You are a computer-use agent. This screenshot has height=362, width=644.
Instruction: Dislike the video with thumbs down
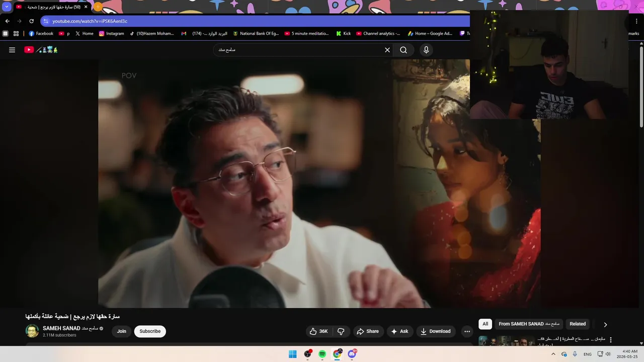click(x=341, y=331)
